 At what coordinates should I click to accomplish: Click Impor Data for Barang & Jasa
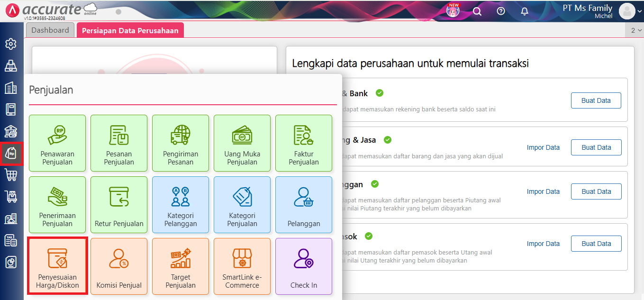pyautogui.click(x=543, y=147)
